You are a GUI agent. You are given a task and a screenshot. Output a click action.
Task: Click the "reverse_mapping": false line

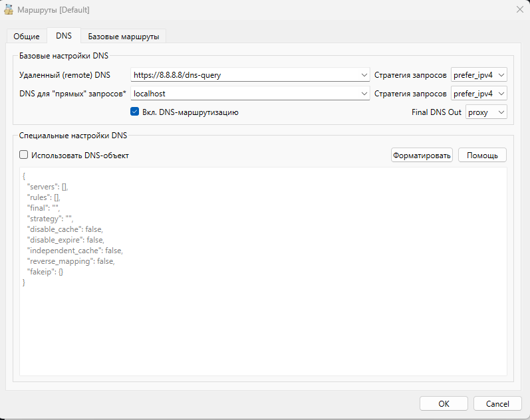[x=70, y=261]
